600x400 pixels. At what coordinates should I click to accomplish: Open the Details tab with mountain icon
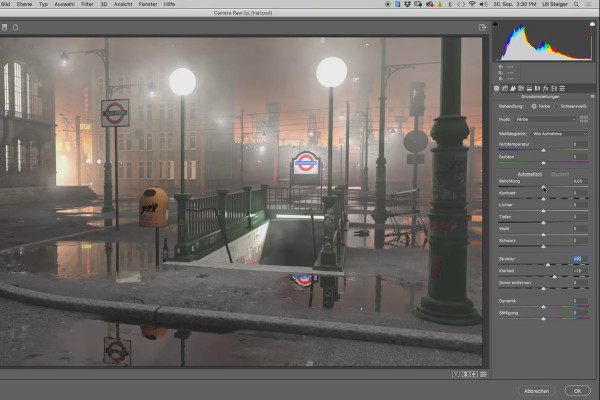(x=513, y=88)
